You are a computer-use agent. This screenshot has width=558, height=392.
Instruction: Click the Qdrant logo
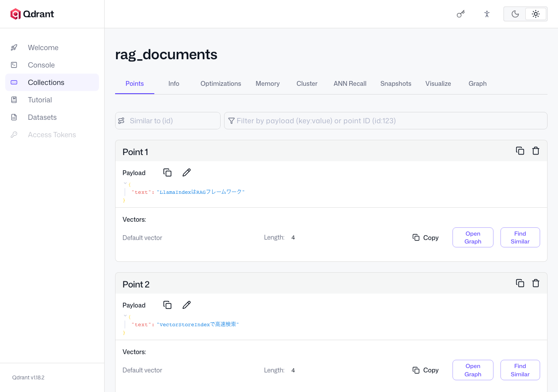[x=32, y=14]
